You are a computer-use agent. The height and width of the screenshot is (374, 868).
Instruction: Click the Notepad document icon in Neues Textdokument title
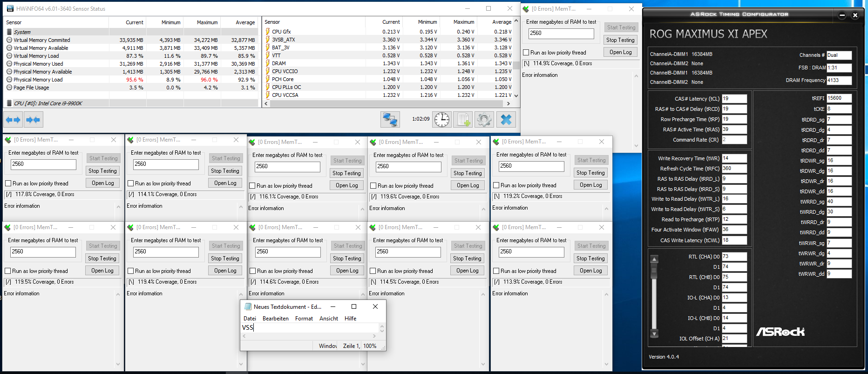click(248, 306)
